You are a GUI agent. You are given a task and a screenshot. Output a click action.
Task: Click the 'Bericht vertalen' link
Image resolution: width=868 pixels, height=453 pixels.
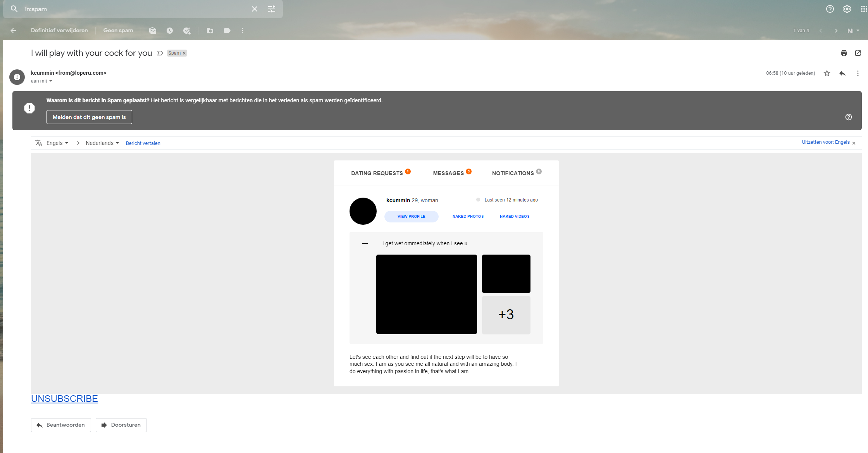click(x=143, y=143)
